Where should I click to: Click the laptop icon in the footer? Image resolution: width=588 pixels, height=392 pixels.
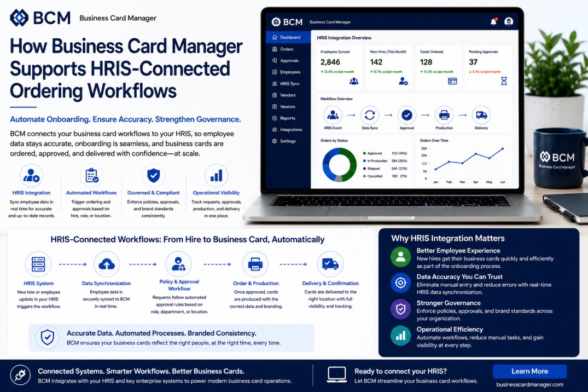[x=336, y=374]
